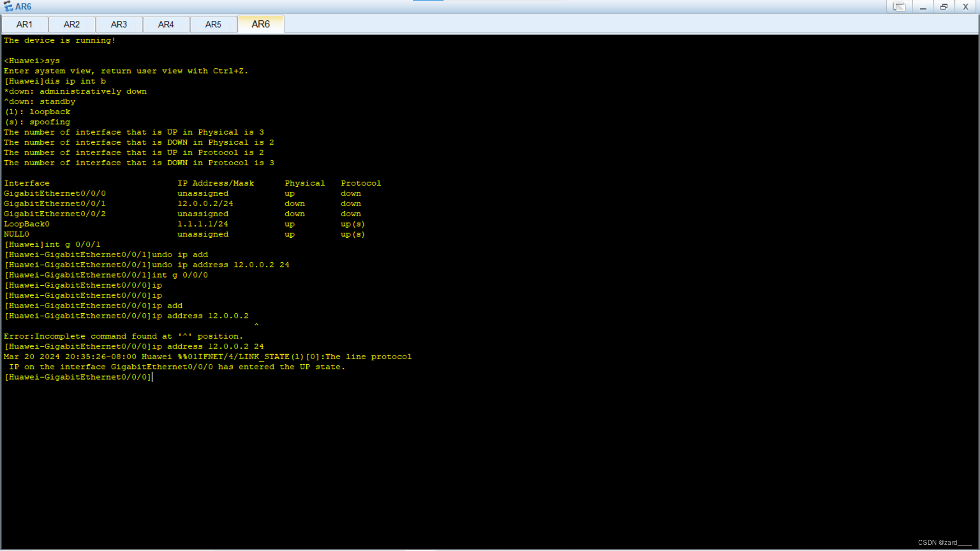
Task: Click the '[Huawei]dis ip int b' command line
Action: 55,81
